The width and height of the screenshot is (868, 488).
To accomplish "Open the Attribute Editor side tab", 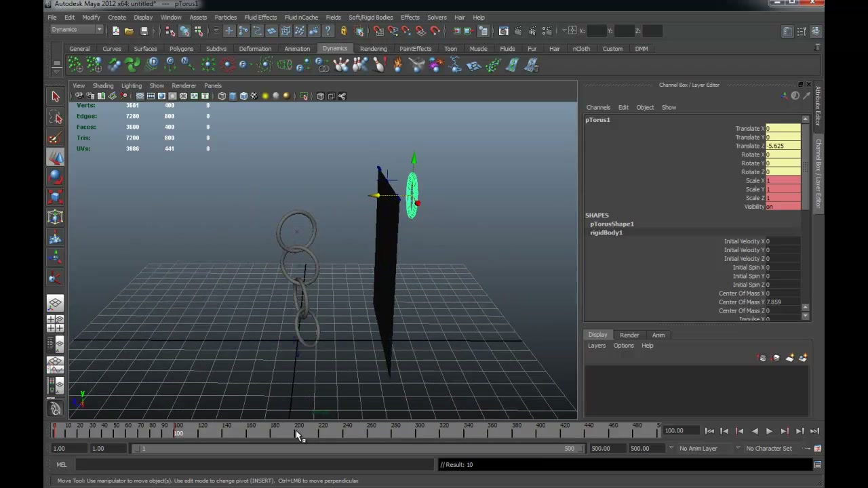I will (818, 106).
